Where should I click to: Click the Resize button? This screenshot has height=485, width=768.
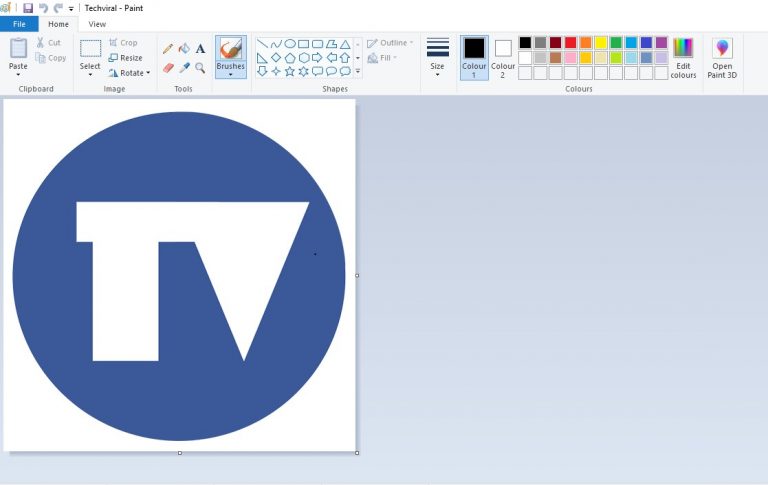(126, 58)
